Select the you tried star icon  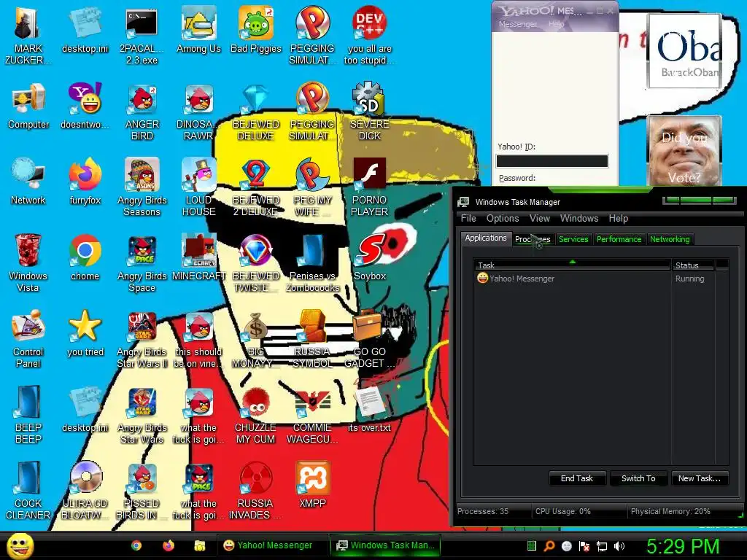85,332
